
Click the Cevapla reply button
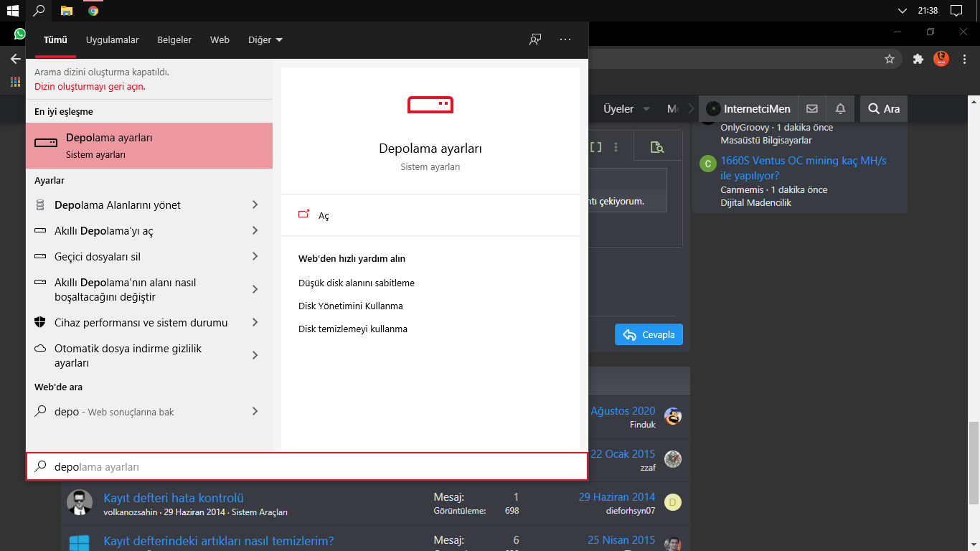pos(649,335)
